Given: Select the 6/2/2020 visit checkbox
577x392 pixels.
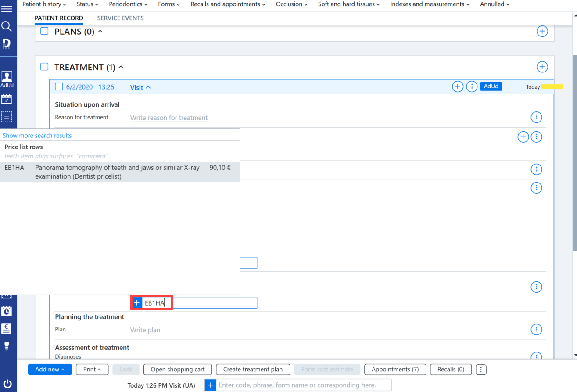Looking at the screenshot, I should pos(59,87).
